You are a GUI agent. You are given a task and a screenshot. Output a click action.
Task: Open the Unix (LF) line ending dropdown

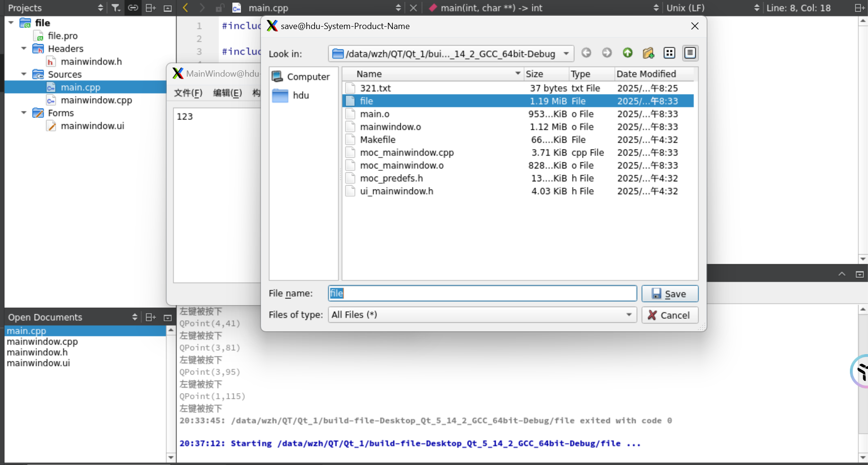[712, 8]
